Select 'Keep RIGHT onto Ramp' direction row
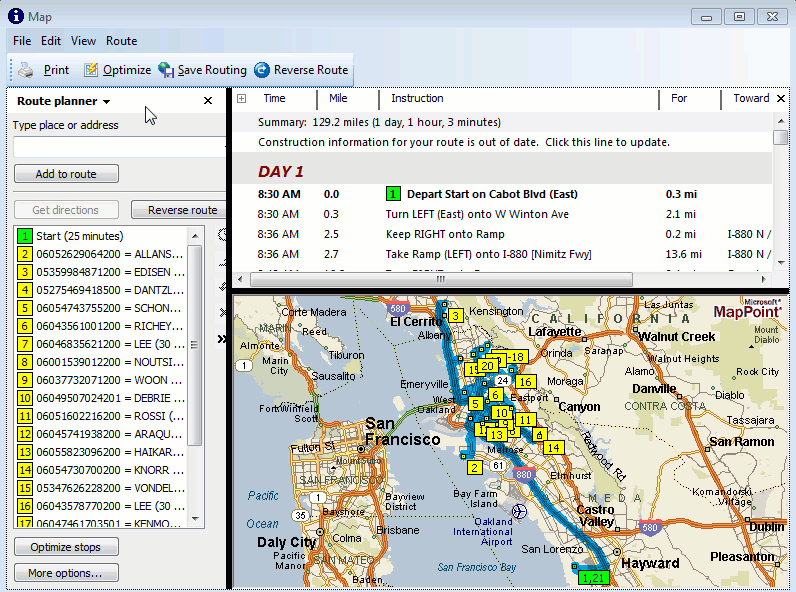Screen dimensions: 796x592 point(445,234)
